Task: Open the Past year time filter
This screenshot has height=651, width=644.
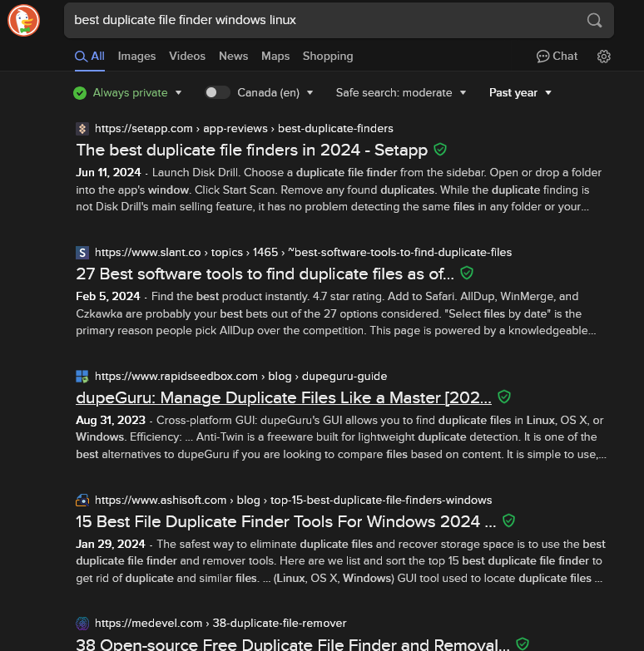Action: [520, 92]
